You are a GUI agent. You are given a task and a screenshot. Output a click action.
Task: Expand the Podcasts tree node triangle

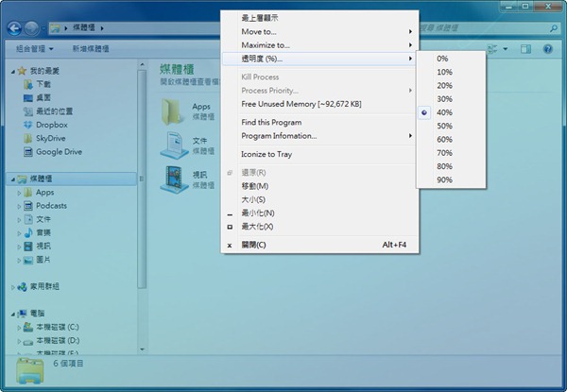(19, 206)
